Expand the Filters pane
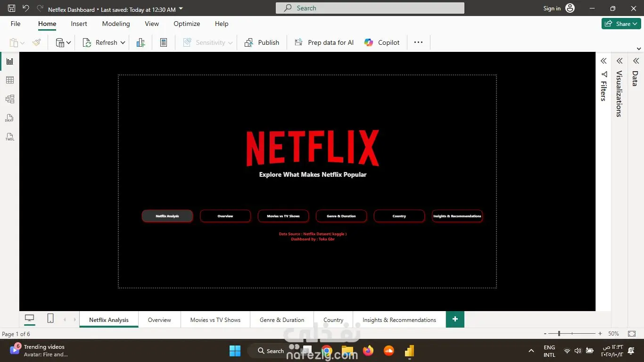Screen dimensions: 644x362 tap(603, 61)
